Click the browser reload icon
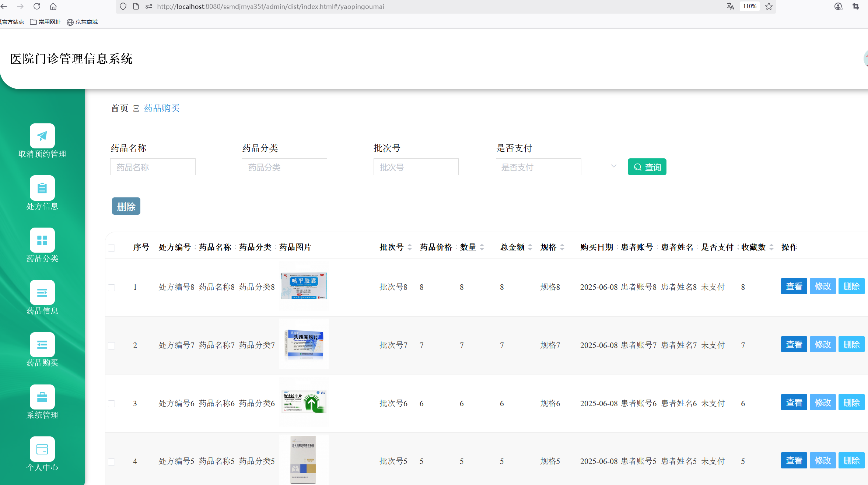This screenshot has height=485, width=868. click(x=37, y=6)
